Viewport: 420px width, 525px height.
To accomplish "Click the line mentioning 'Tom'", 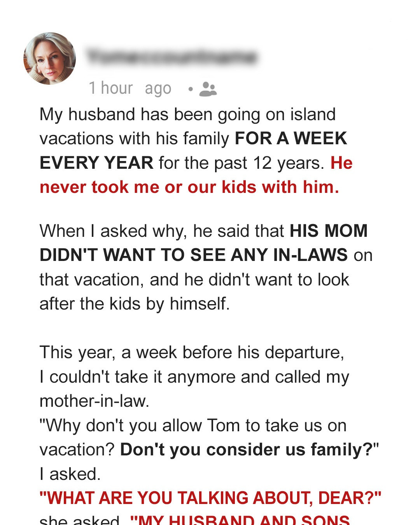I will click(x=193, y=425).
